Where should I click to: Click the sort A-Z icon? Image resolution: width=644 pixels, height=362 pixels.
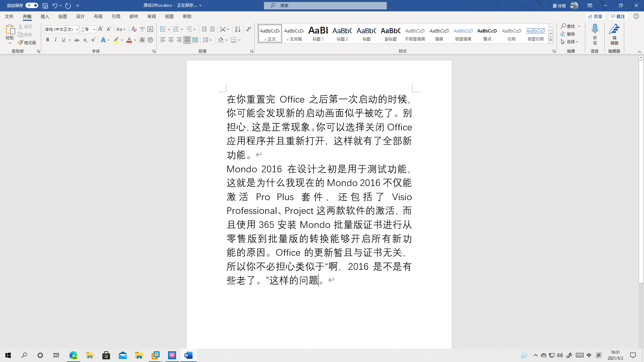237,29
